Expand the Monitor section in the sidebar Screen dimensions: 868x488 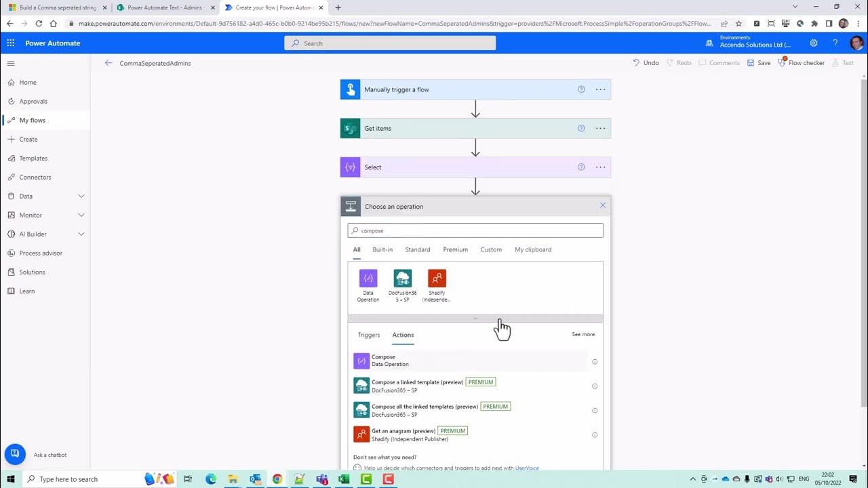pos(81,215)
